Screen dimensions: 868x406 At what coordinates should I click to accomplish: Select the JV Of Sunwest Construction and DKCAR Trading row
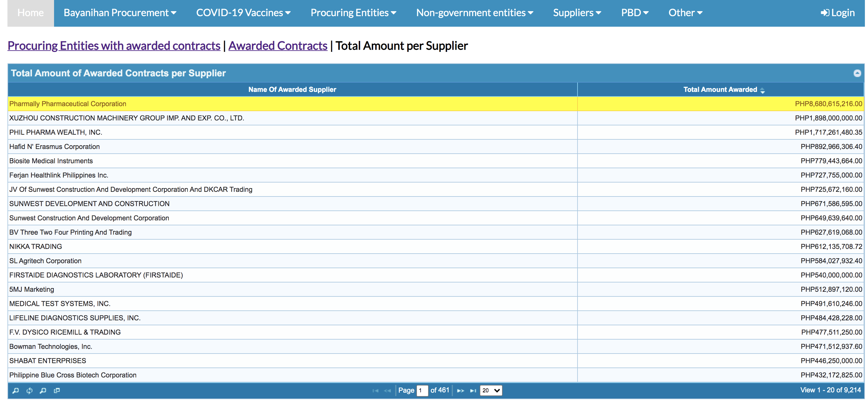(x=436, y=190)
